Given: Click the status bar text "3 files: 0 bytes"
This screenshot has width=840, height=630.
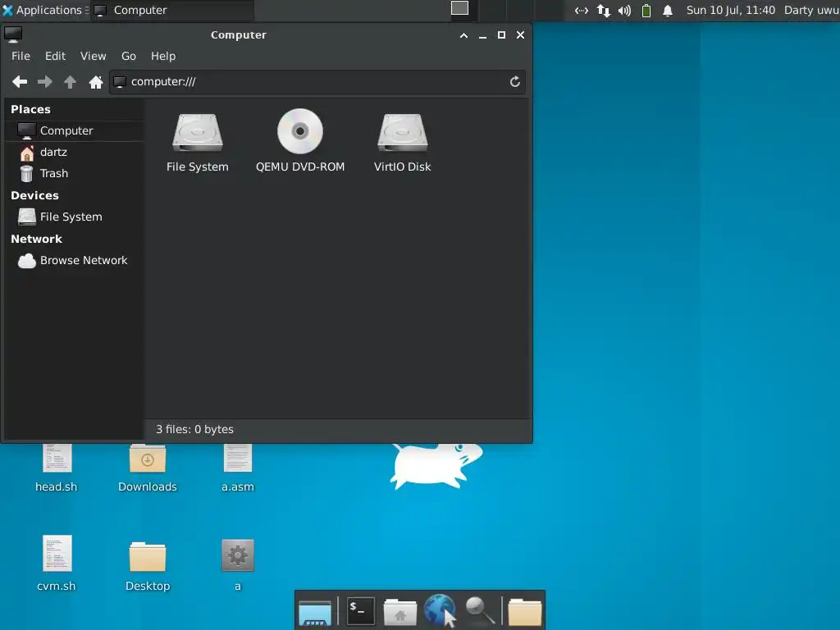Looking at the screenshot, I should coord(194,429).
